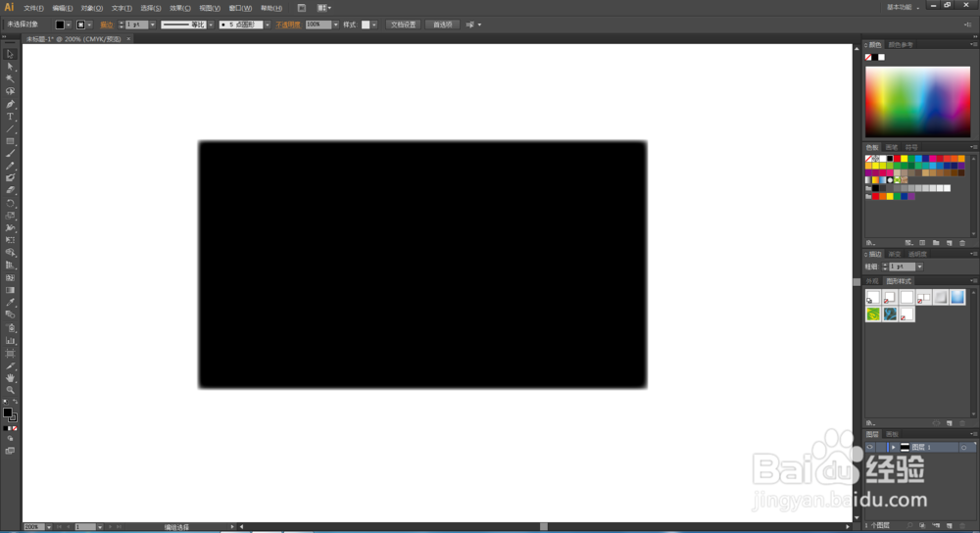Open the zoom level 200% dropdown in status bar
980x533 pixels.
(x=49, y=527)
